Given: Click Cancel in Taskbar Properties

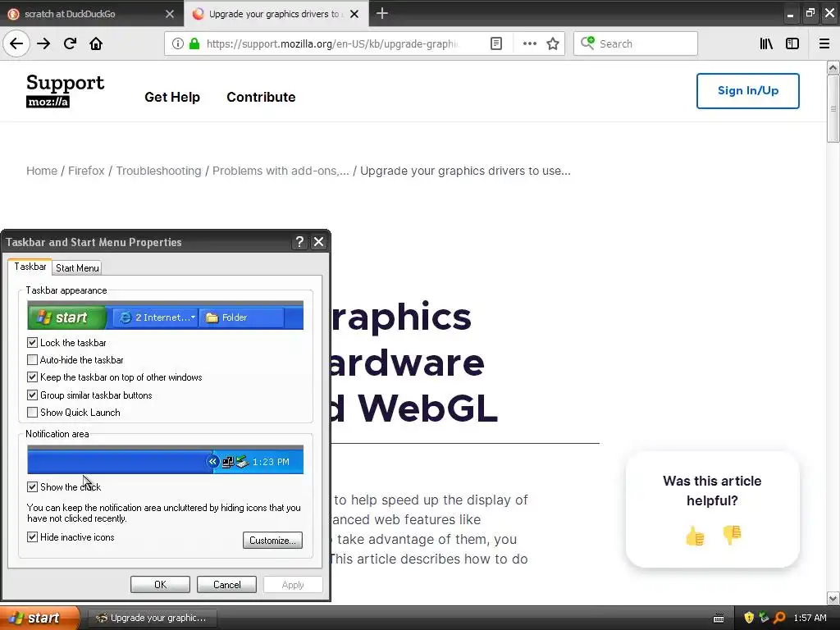Looking at the screenshot, I should (226, 584).
